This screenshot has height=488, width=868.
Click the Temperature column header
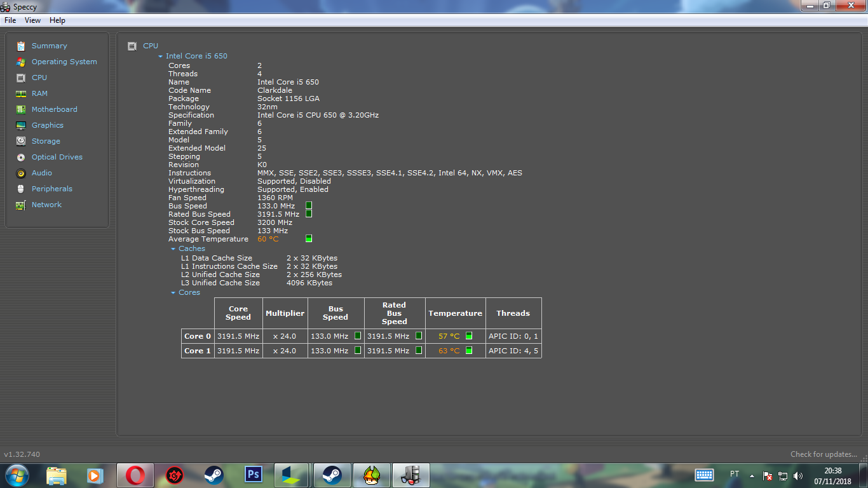(x=456, y=313)
